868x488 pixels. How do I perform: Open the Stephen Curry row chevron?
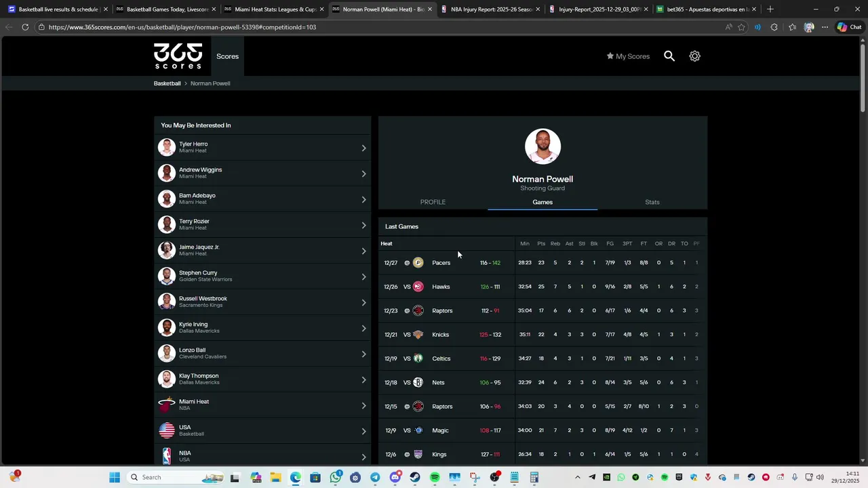coord(363,277)
